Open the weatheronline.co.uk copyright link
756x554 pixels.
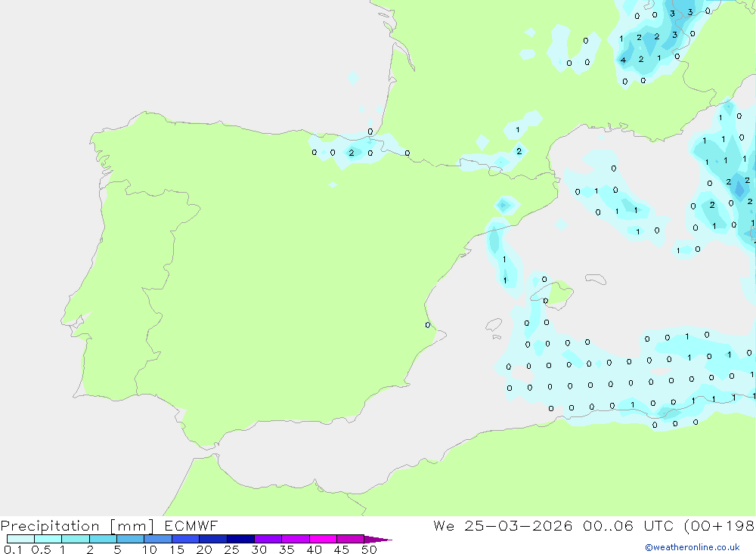(x=692, y=547)
